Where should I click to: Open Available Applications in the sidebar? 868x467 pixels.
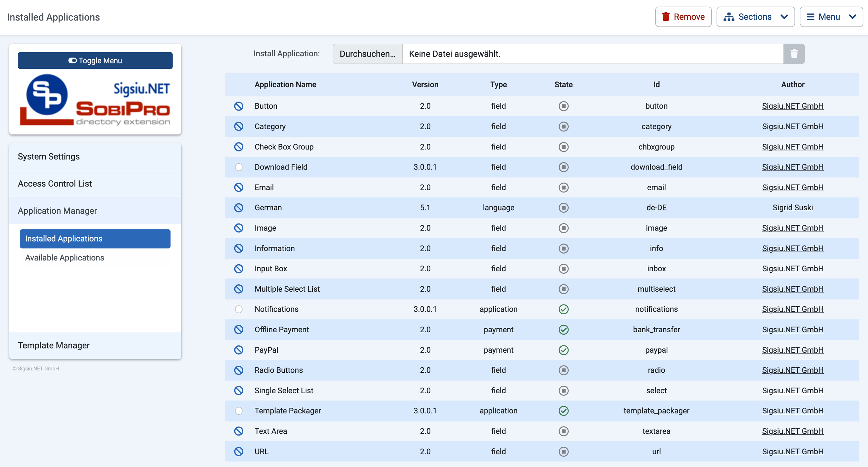65,257
